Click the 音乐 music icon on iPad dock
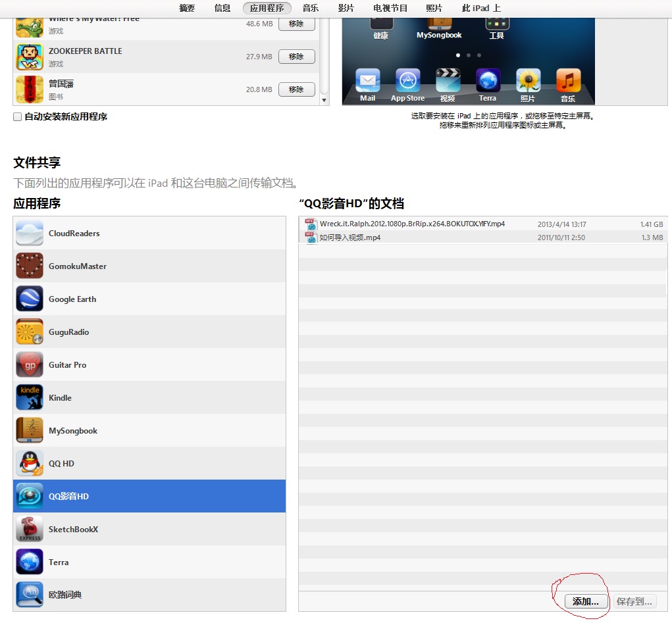 point(568,80)
